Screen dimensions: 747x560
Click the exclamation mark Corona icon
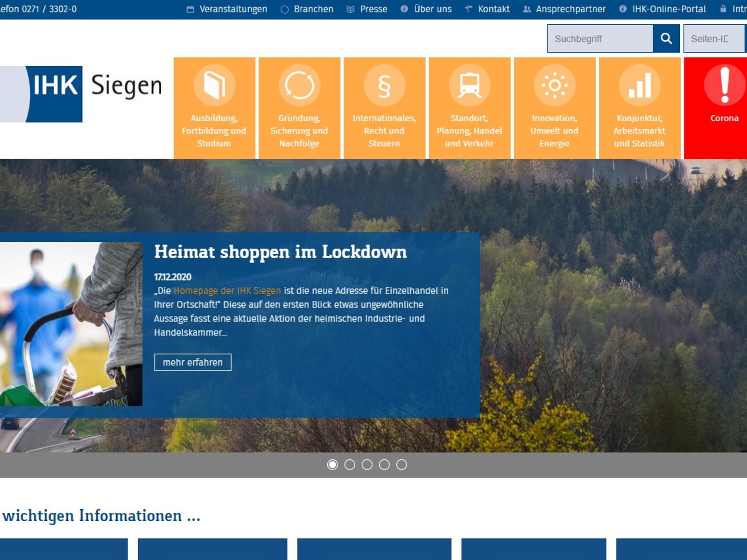pyautogui.click(x=725, y=85)
